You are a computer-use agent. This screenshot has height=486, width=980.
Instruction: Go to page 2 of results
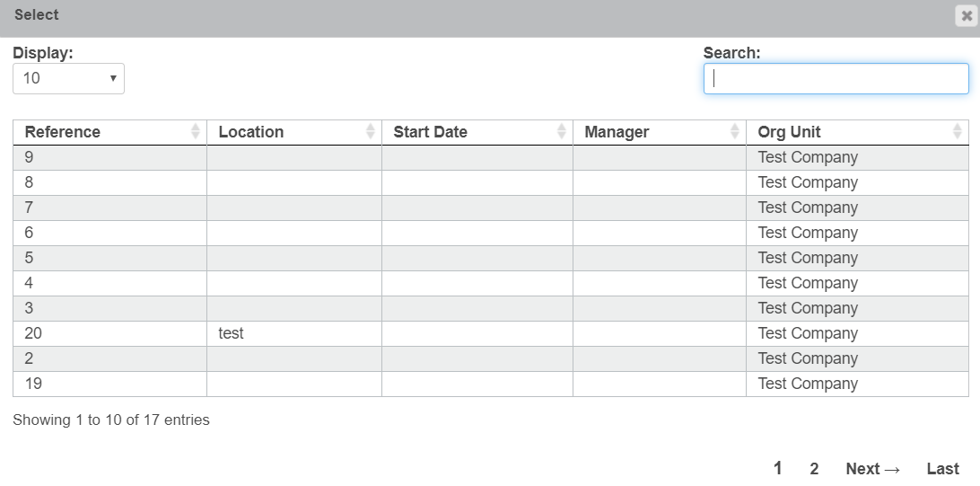[x=814, y=469]
